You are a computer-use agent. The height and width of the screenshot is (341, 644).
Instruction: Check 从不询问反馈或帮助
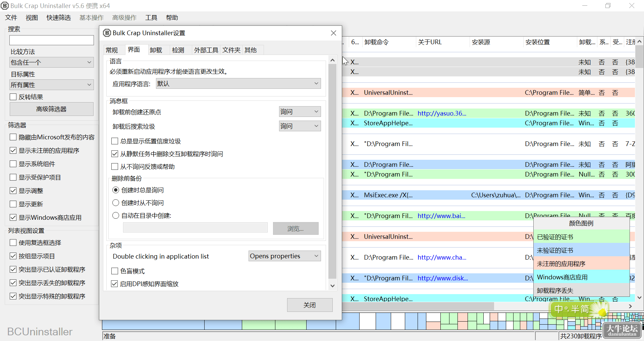115,166
